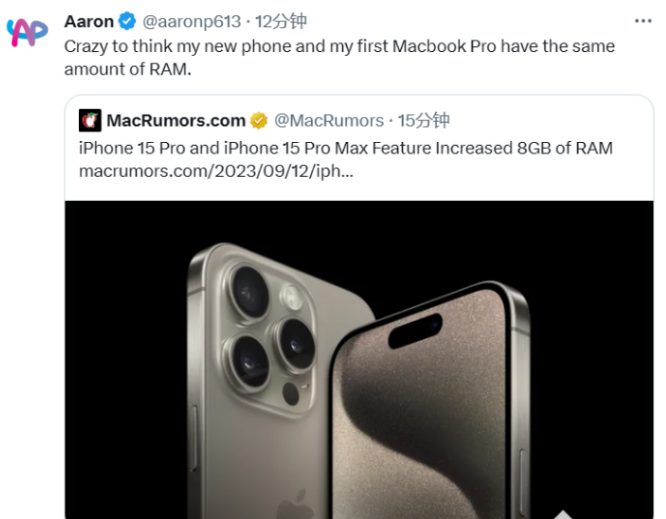
Task: Open the macrumors.com/2023/09/12 article link
Action: (x=216, y=171)
